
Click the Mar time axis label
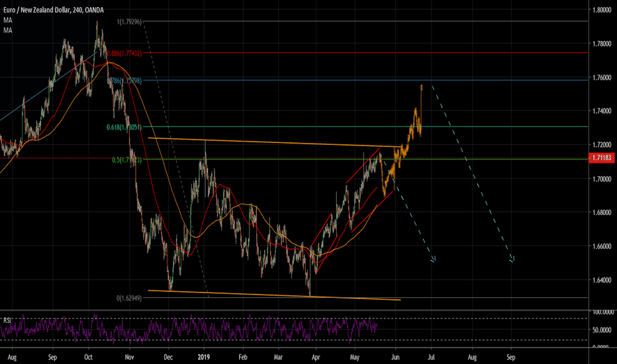pyautogui.click(x=278, y=357)
